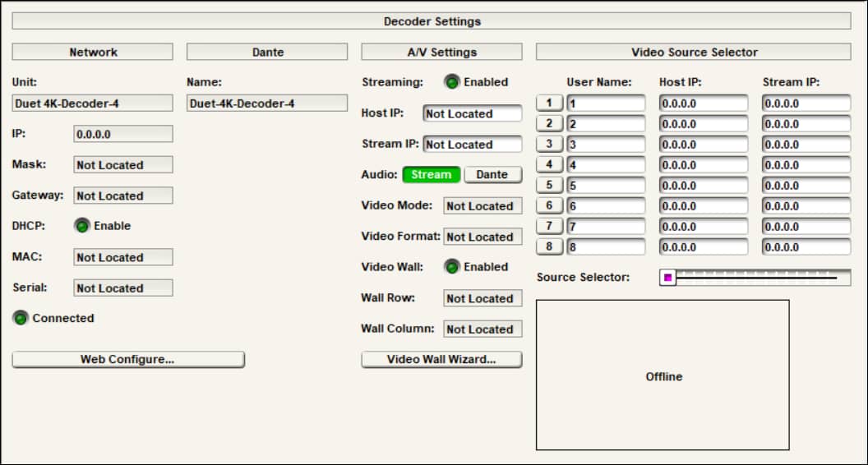Edit Stream IP field for source 3
868x465 pixels.
pos(806,145)
